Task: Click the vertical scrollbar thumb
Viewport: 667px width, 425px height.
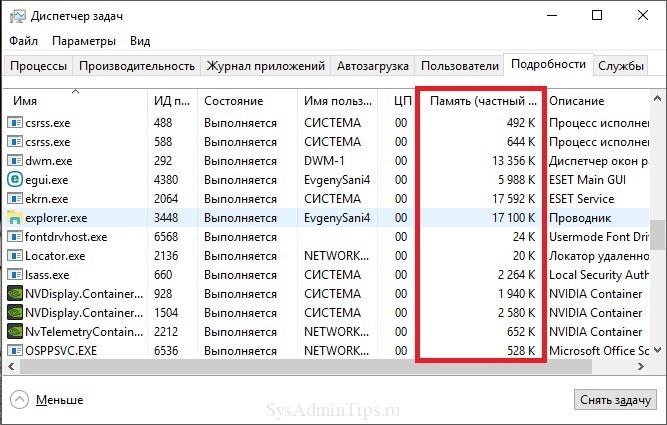Action: tap(658, 237)
